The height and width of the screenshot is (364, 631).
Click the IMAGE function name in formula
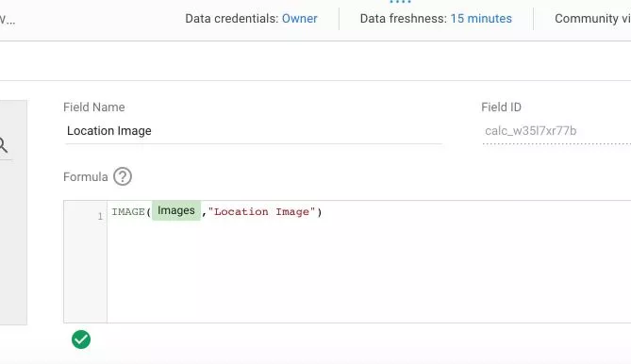click(128, 212)
